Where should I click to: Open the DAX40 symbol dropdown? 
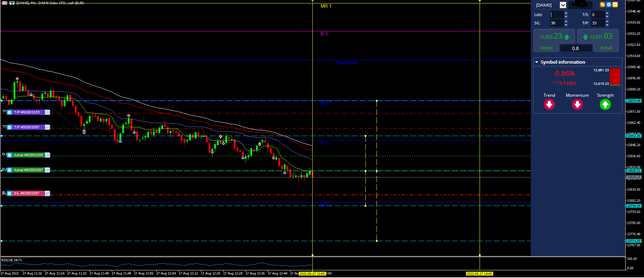tap(563, 5)
